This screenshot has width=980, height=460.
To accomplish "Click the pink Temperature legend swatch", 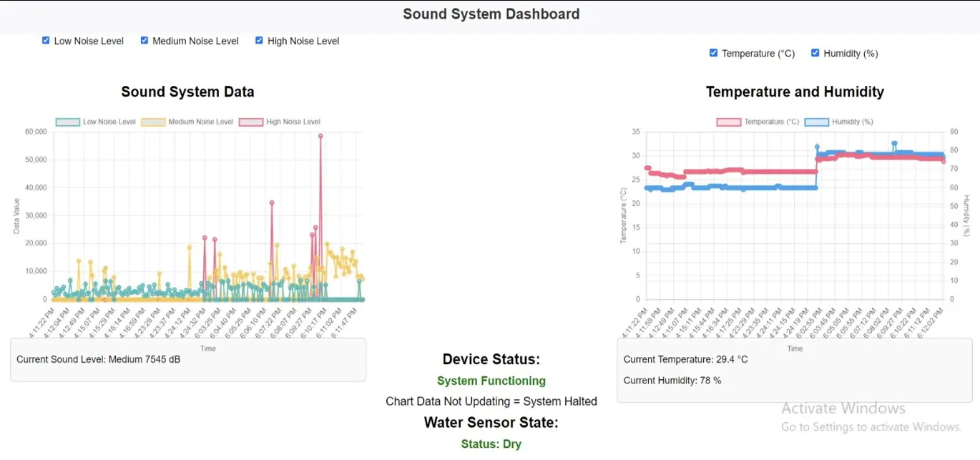I will [729, 122].
